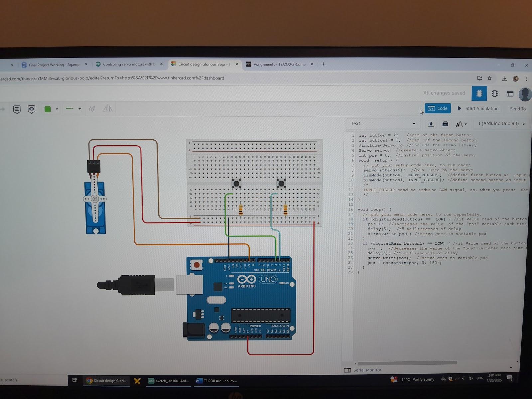Click on 'void loop() {' line
The height and width of the screenshot is (399, 532).
(374, 209)
